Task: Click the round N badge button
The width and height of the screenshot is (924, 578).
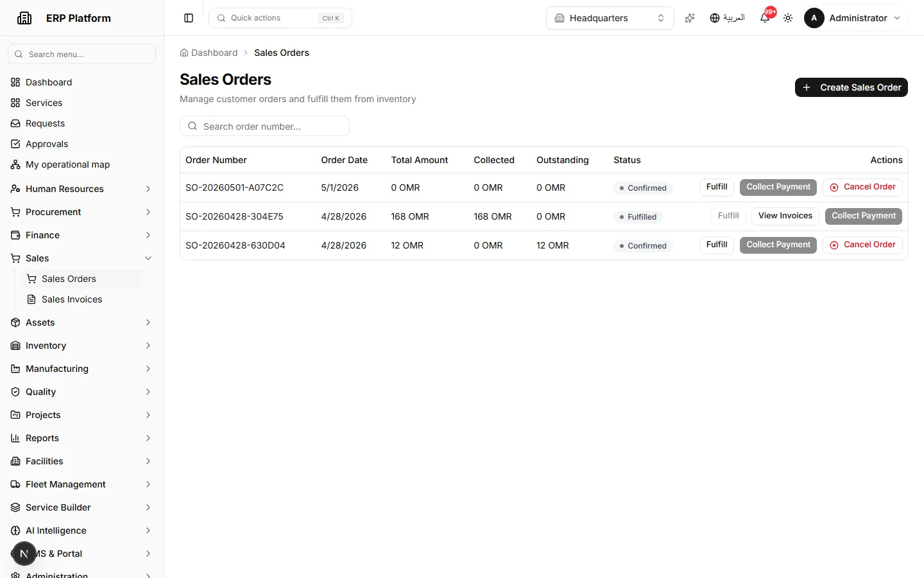Action: pyautogui.click(x=24, y=554)
